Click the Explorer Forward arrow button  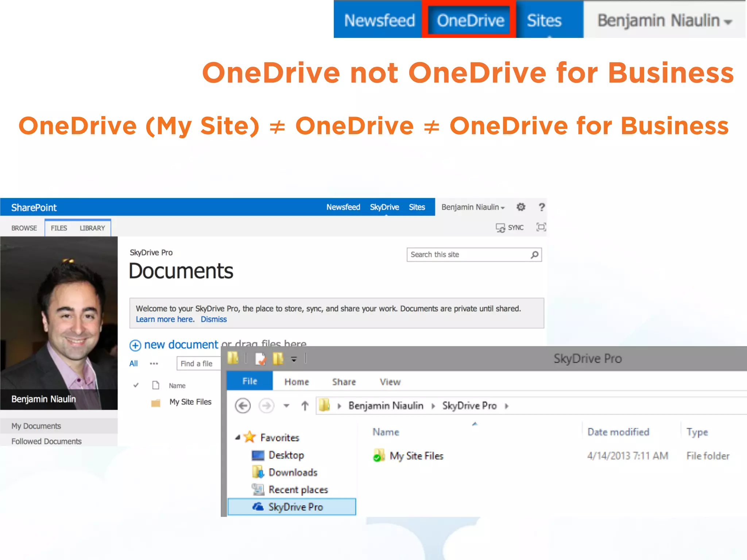tap(266, 405)
